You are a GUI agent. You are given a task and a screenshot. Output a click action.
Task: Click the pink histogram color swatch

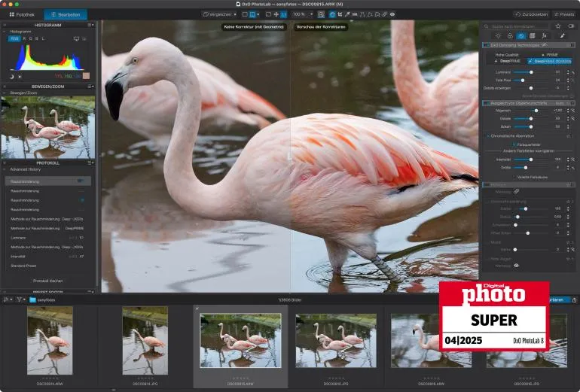click(86, 76)
